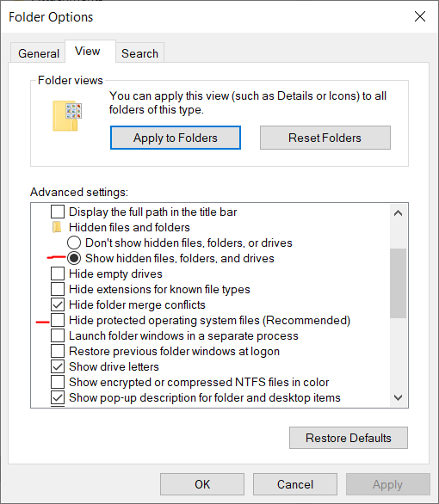Enable Display the full path in title bar
The width and height of the screenshot is (439, 504).
click(x=58, y=212)
